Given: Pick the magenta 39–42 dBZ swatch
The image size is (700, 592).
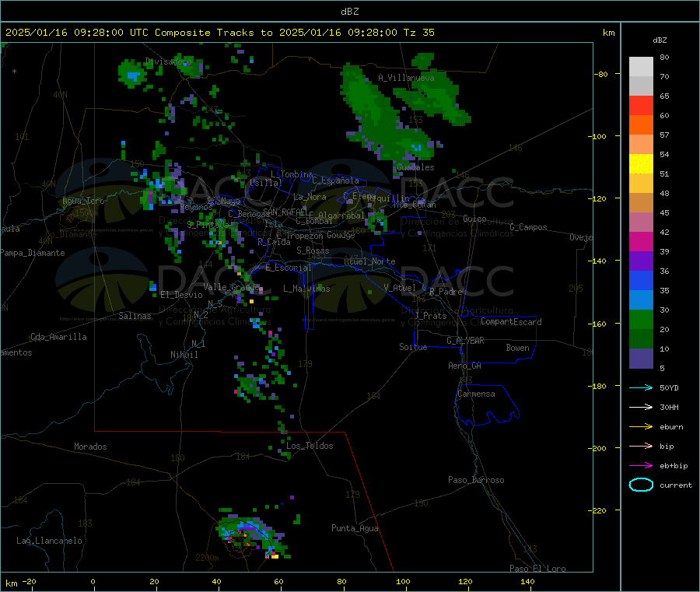Looking at the screenshot, I should point(641,241).
